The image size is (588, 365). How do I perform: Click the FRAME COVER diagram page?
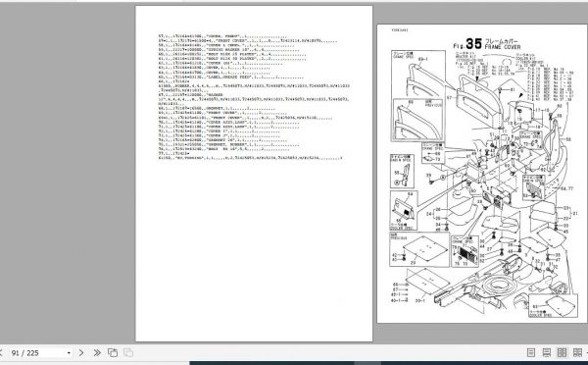pyautogui.click(x=482, y=174)
